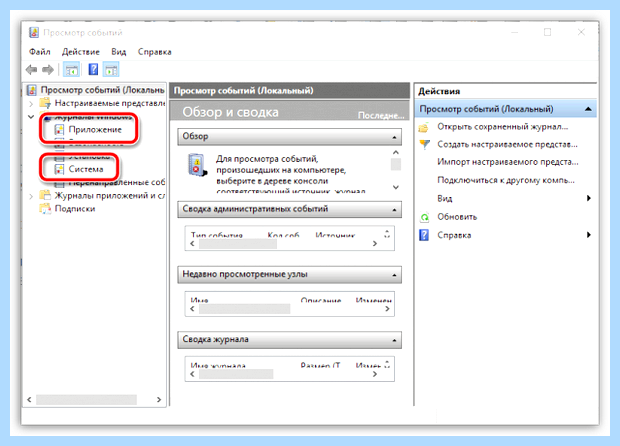Image resolution: width=620 pixels, height=446 pixels.
Task: Click Импорт настраиваемого представления action
Action: (x=508, y=162)
